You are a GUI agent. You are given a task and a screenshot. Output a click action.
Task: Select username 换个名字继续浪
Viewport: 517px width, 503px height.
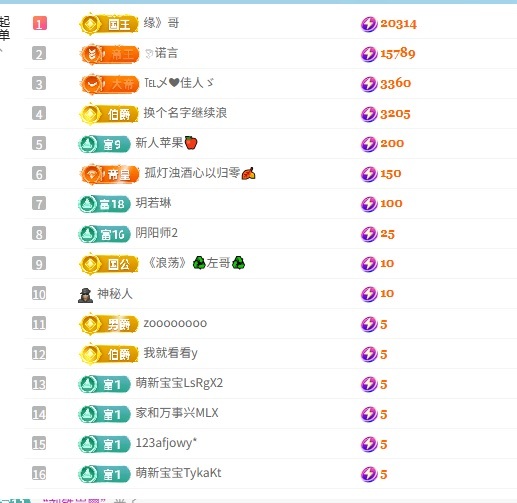click(185, 113)
